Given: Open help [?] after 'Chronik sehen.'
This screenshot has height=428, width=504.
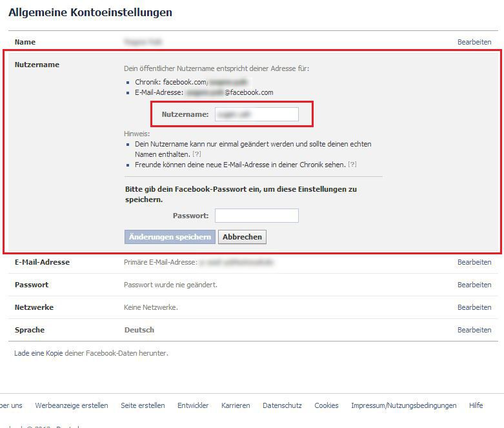Looking at the screenshot, I should (352, 165).
